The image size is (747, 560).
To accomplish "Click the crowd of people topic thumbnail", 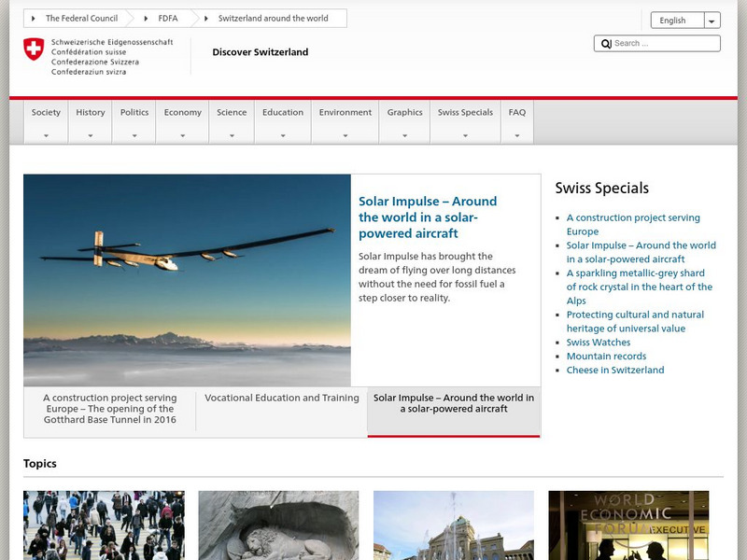I will [104, 525].
